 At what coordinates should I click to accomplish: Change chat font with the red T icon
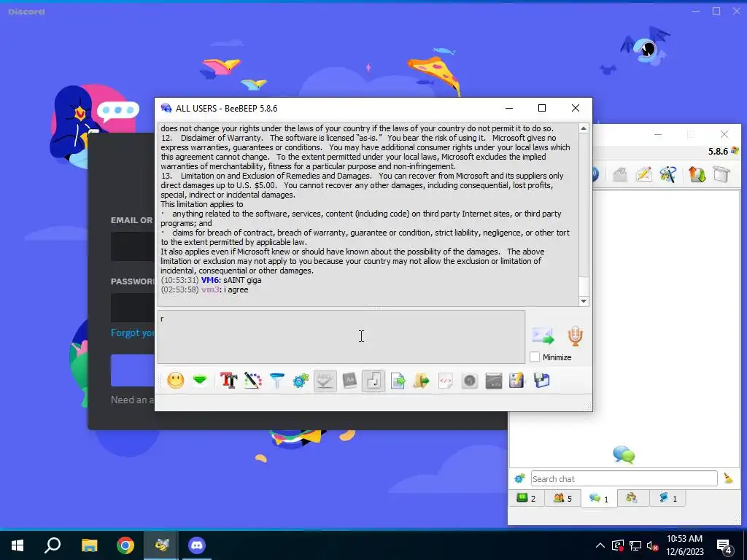(228, 381)
